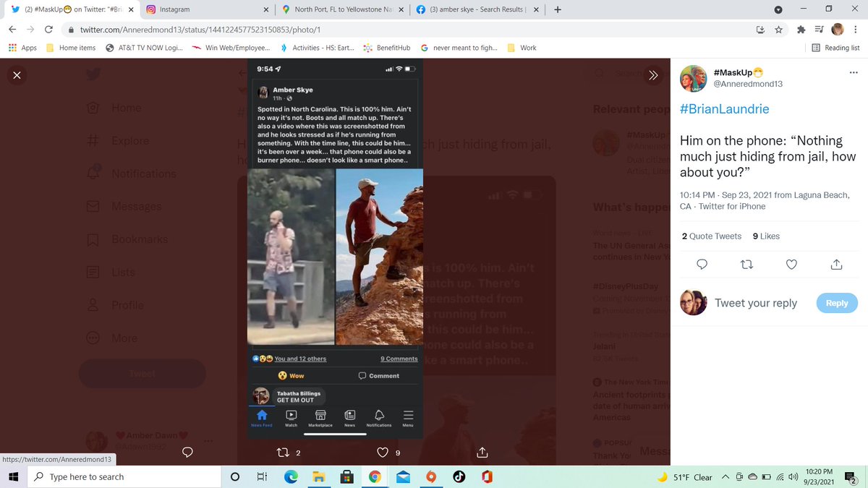Open the 2 Quote Tweets list
The height and width of the screenshot is (488, 868).
pyautogui.click(x=712, y=236)
